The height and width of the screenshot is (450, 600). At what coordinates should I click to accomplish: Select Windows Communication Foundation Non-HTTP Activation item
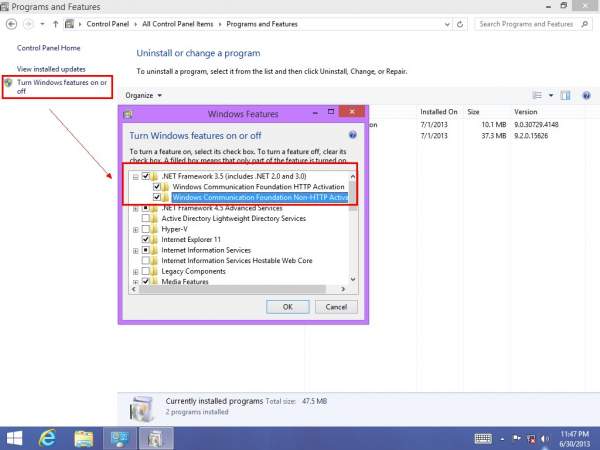260,197
